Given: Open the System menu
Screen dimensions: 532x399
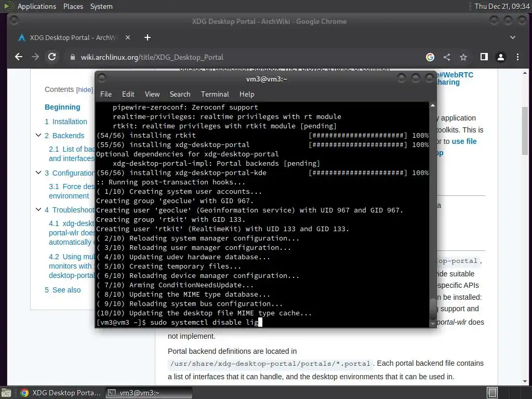Looking at the screenshot, I should pyautogui.click(x=101, y=6).
